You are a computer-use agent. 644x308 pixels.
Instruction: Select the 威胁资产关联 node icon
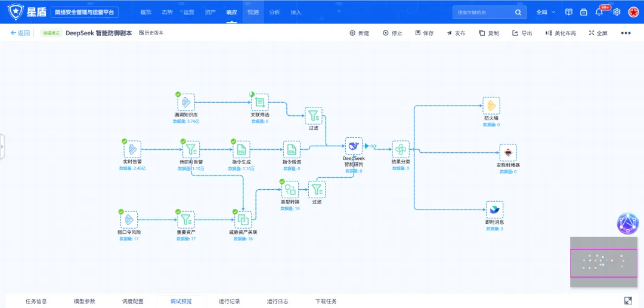[x=243, y=220]
